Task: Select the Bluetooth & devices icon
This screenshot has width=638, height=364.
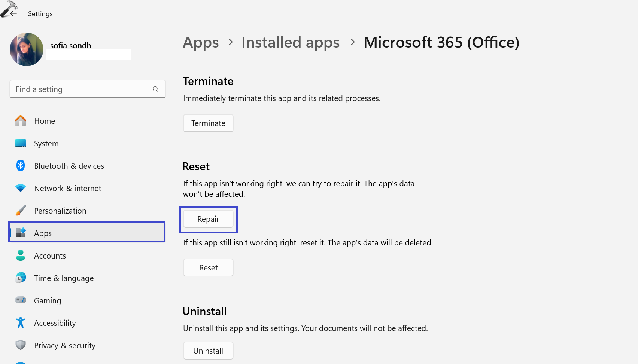Action: coord(21,166)
